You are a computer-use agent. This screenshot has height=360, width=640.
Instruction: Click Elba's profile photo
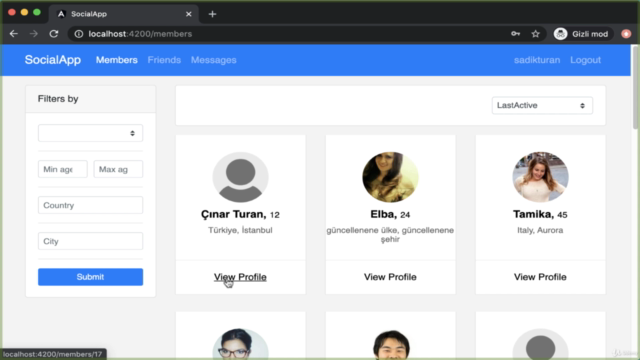(x=390, y=177)
